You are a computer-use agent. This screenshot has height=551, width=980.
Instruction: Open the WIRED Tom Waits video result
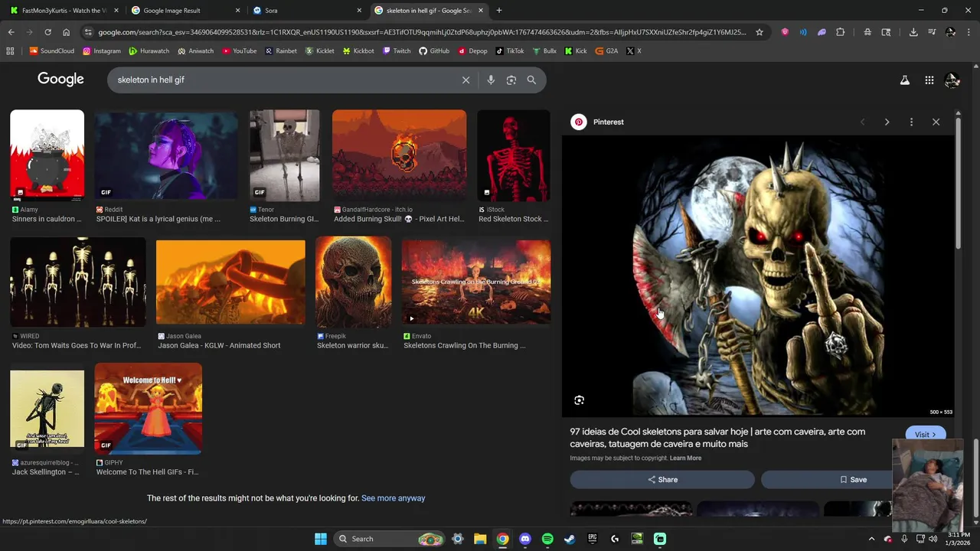click(x=77, y=282)
